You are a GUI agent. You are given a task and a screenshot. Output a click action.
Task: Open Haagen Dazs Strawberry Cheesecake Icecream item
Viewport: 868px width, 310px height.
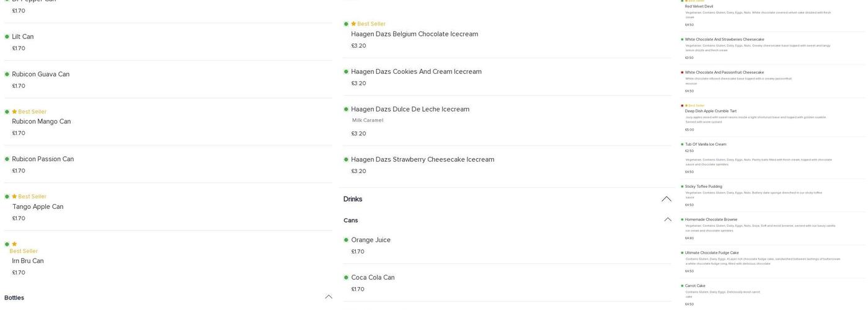pos(422,159)
